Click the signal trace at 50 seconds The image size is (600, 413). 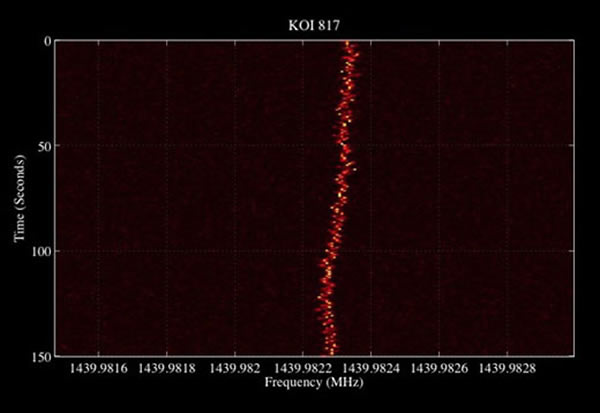pos(344,146)
